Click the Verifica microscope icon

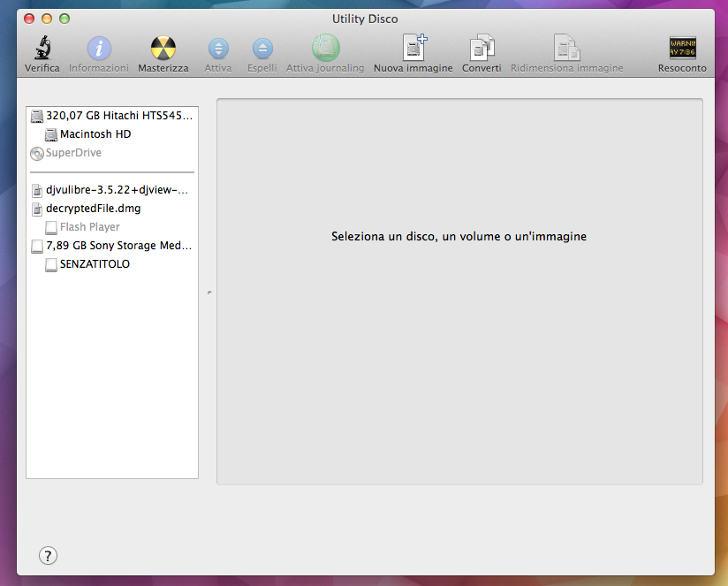[x=42, y=49]
